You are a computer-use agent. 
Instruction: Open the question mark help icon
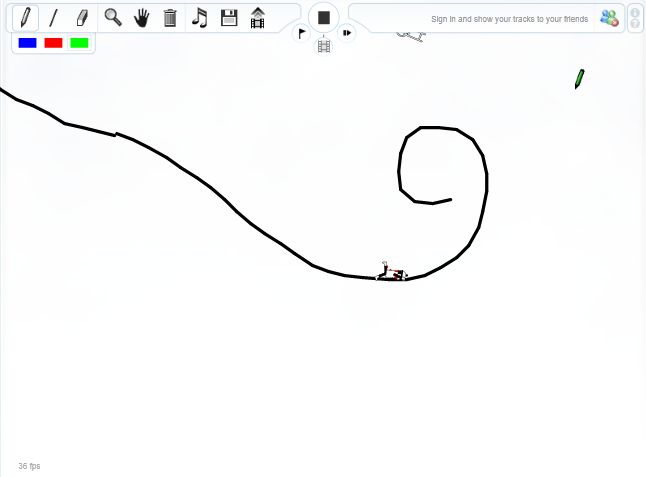click(635, 24)
